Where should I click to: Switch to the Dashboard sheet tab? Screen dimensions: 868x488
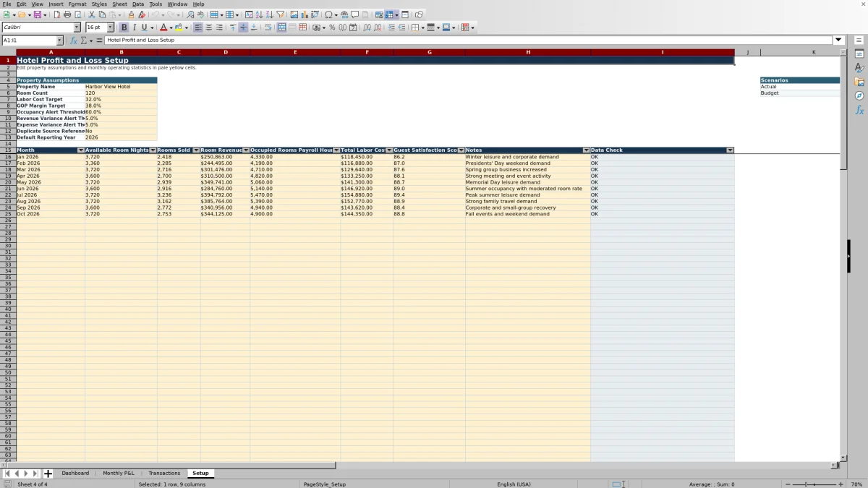[75, 474]
